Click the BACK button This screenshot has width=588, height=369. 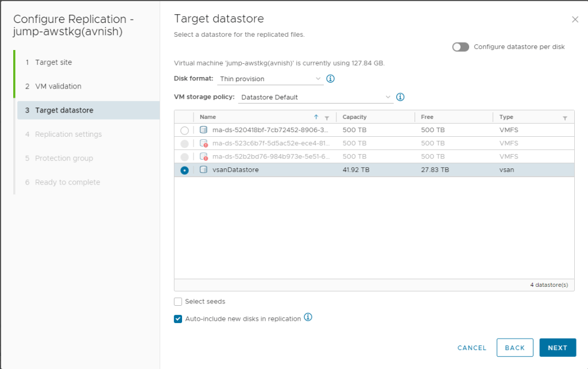pyautogui.click(x=514, y=348)
